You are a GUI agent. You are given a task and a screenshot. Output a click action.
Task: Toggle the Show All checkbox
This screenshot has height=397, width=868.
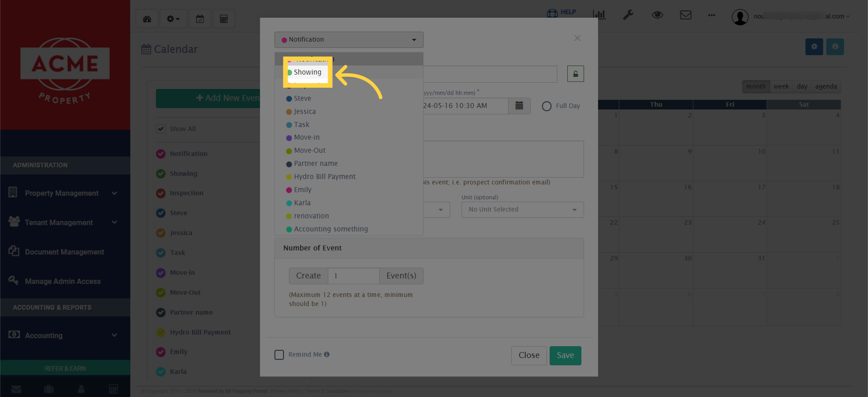161,129
